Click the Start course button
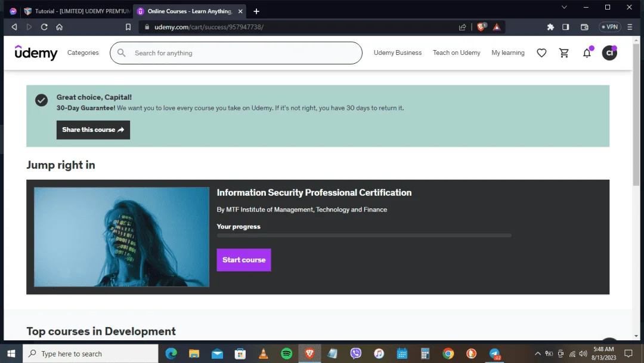Screen dimensions: 644x363 (244, 260)
